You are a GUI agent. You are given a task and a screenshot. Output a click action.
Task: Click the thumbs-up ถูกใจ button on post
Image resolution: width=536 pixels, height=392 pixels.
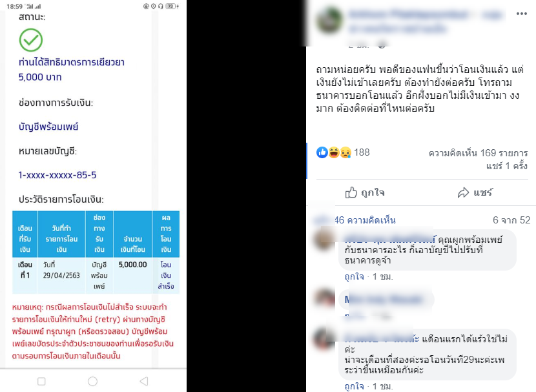click(365, 192)
